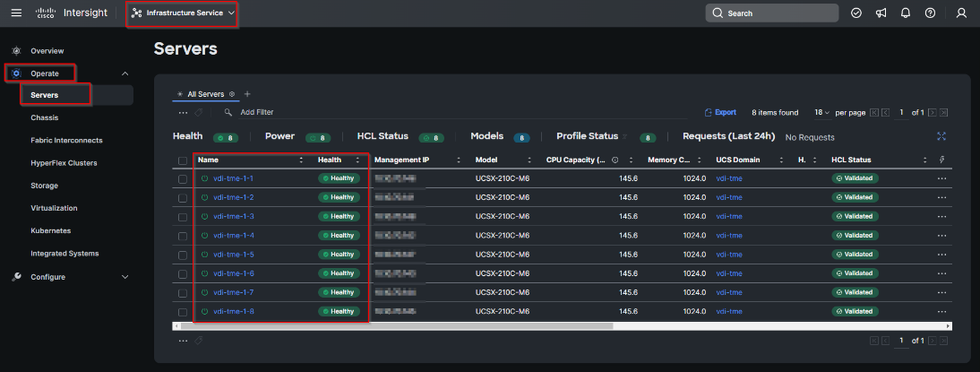Click the Add Filter search field
This screenshot has height=372, width=980.
point(257,113)
